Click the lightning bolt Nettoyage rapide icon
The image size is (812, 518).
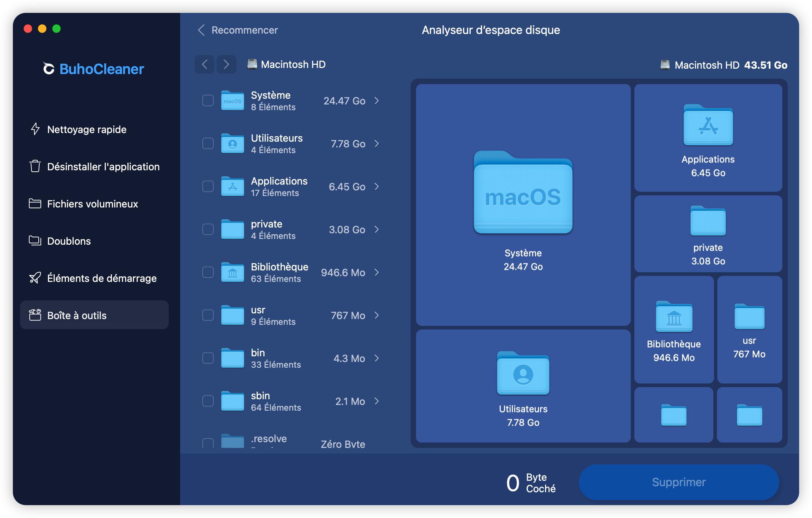pyautogui.click(x=35, y=129)
